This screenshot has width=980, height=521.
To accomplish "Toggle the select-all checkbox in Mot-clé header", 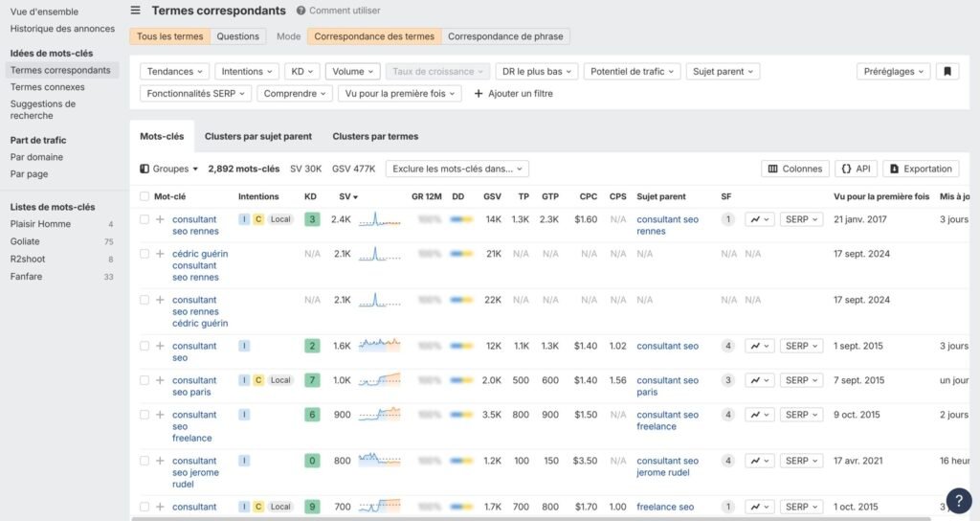I will point(145,196).
